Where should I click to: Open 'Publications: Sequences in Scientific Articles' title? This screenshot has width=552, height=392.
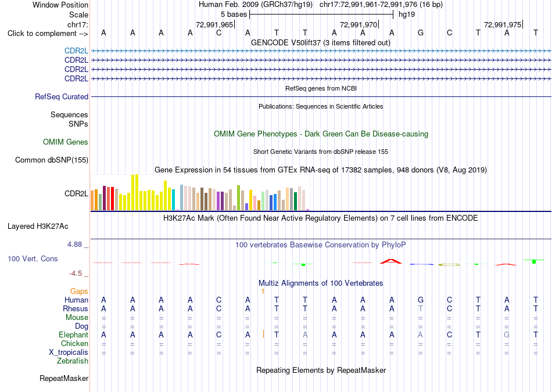pos(321,106)
